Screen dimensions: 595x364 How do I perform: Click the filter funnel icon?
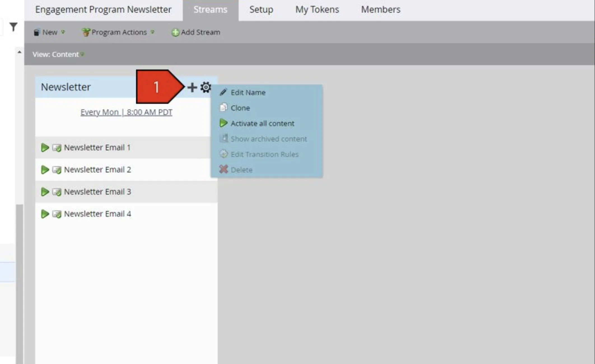pos(13,27)
